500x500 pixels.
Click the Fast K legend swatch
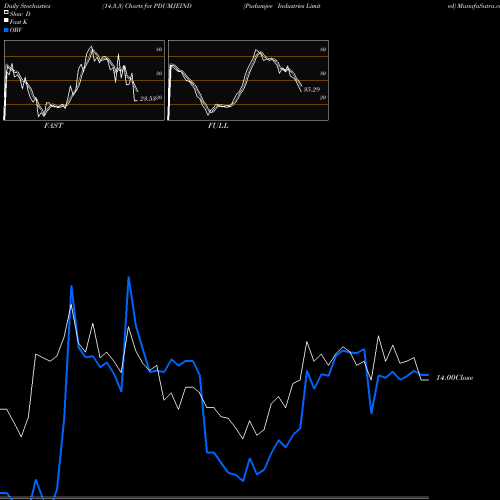point(6,21)
